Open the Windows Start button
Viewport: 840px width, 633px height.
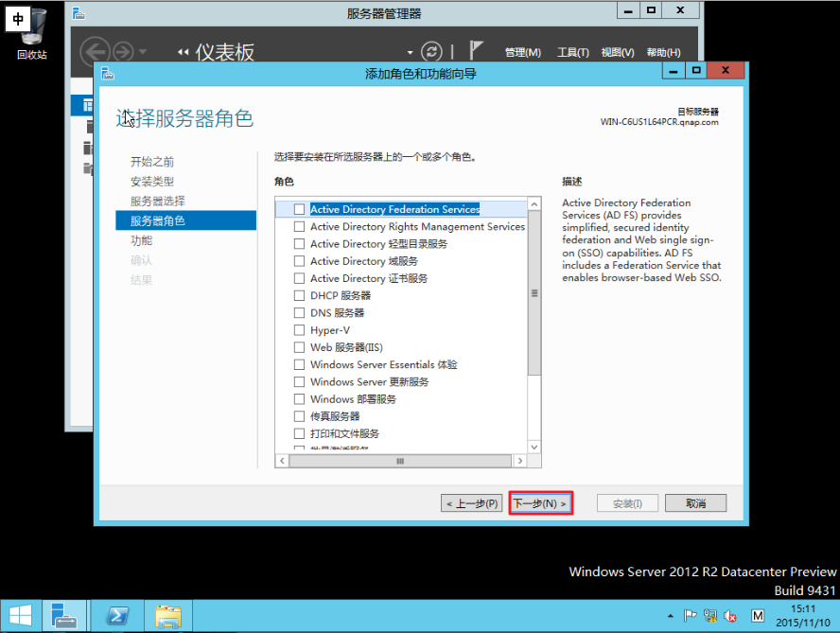pos(21,615)
